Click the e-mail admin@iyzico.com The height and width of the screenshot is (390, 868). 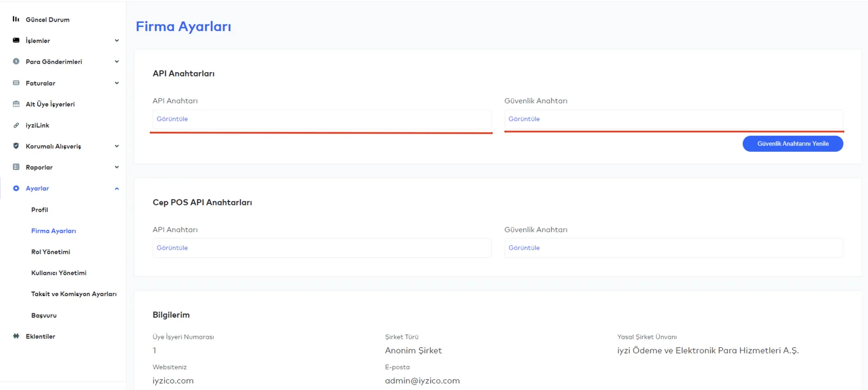click(422, 381)
